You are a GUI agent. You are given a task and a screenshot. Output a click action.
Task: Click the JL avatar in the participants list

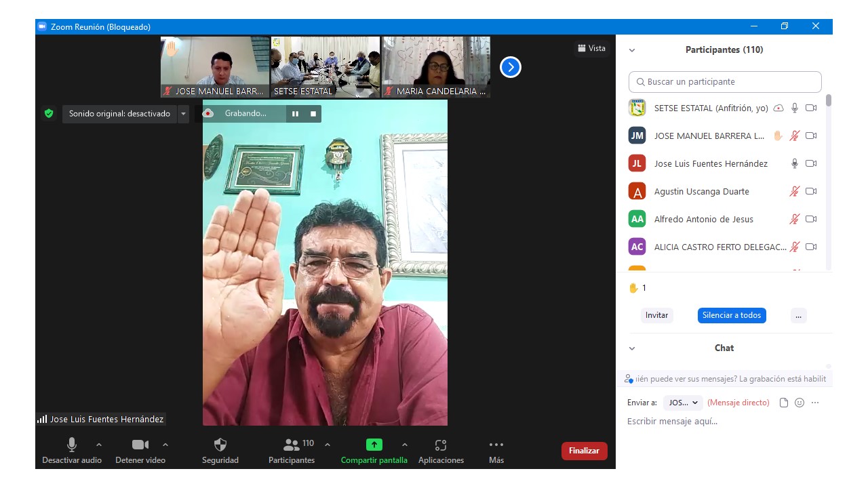(637, 163)
